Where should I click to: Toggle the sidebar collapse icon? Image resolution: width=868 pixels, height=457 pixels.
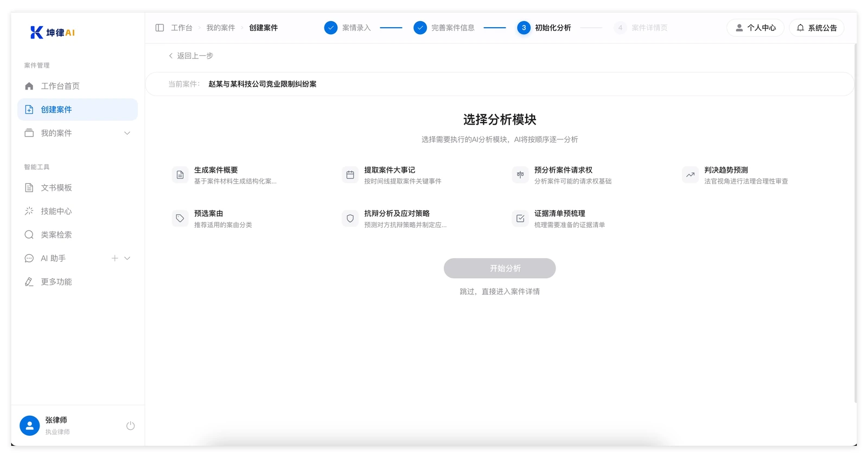pyautogui.click(x=159, y=28)
